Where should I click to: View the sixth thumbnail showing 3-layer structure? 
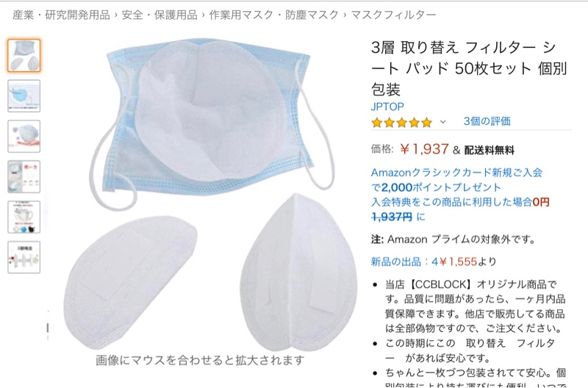(24, 257)
